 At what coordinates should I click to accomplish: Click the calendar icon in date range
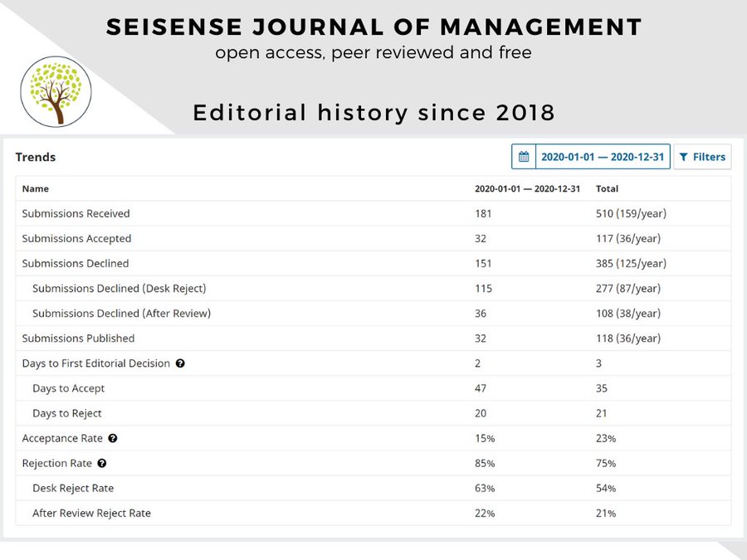tap(524, 157)
